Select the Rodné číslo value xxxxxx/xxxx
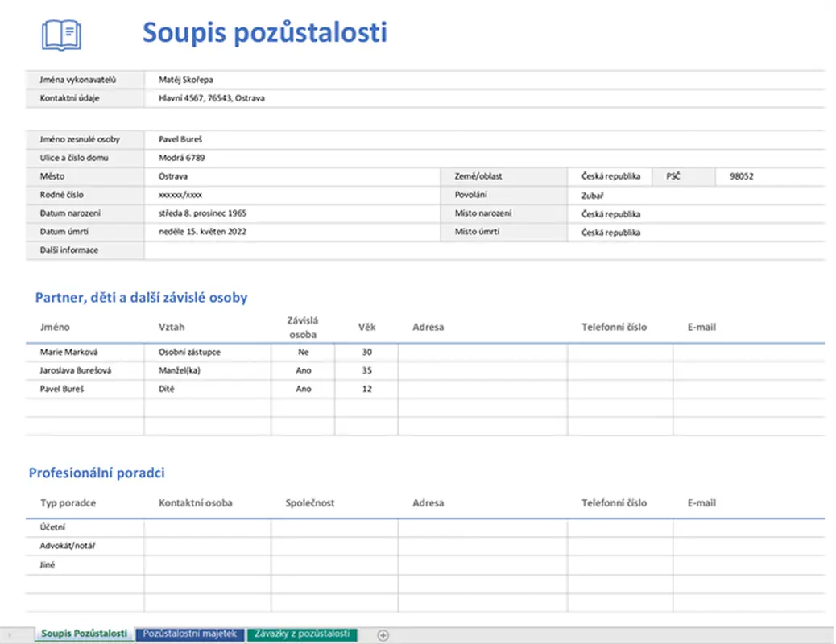The image size is (836, 644). tap(292, 195)
